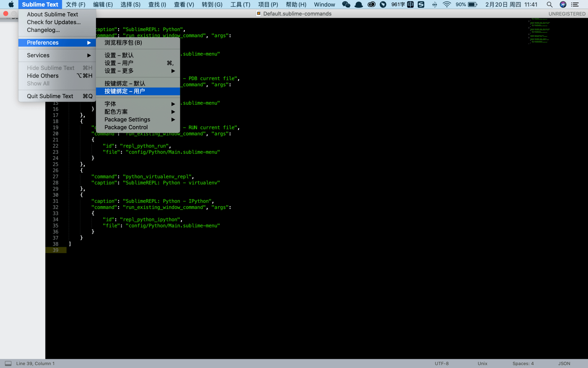
Task: Open 设置 – 默认
Action: (138, 55)
